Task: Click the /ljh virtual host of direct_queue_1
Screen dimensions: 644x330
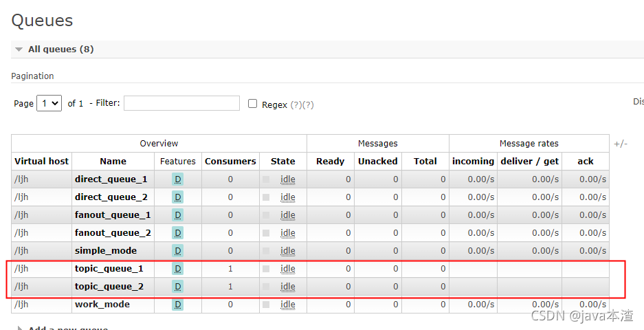Action: (x=21, y=179)
